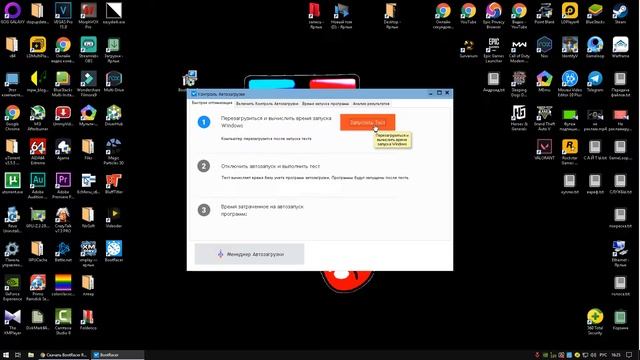Launch Adobe Premiere Pro from the desktop
Screen dimensions: 640x360
pos(63,185)
